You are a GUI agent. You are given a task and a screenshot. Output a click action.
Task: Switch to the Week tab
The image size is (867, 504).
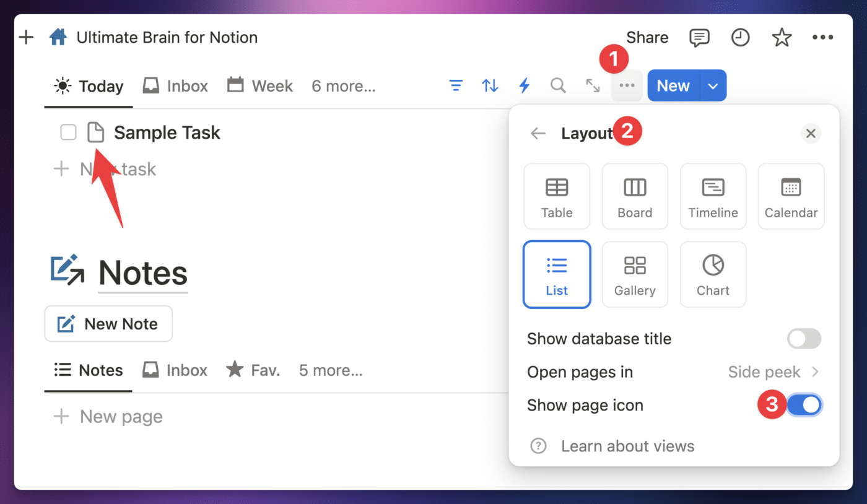(x=260, y=85)
